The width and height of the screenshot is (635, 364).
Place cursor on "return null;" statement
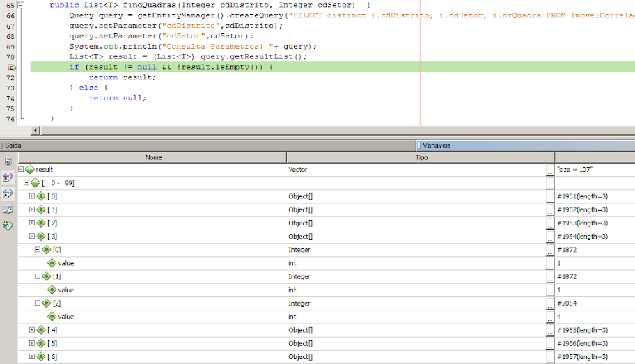coord(118,98)
